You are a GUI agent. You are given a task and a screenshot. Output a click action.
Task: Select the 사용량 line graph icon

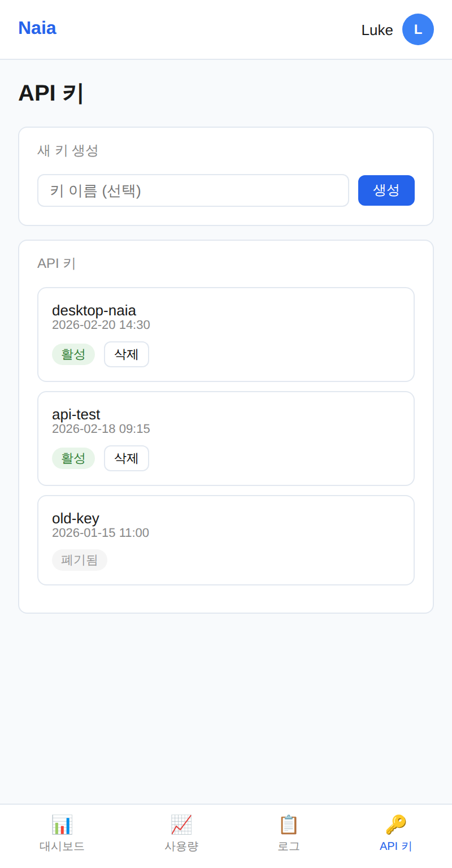[x=181, y=825]
